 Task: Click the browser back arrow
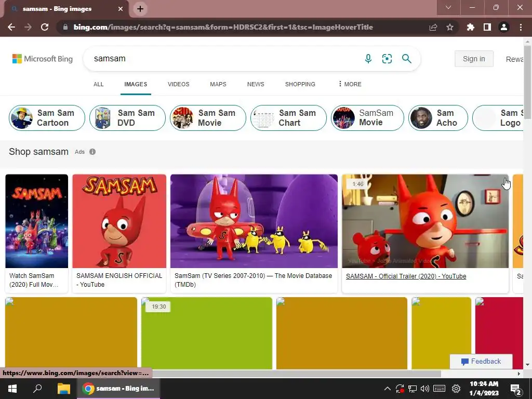[11, 27]
